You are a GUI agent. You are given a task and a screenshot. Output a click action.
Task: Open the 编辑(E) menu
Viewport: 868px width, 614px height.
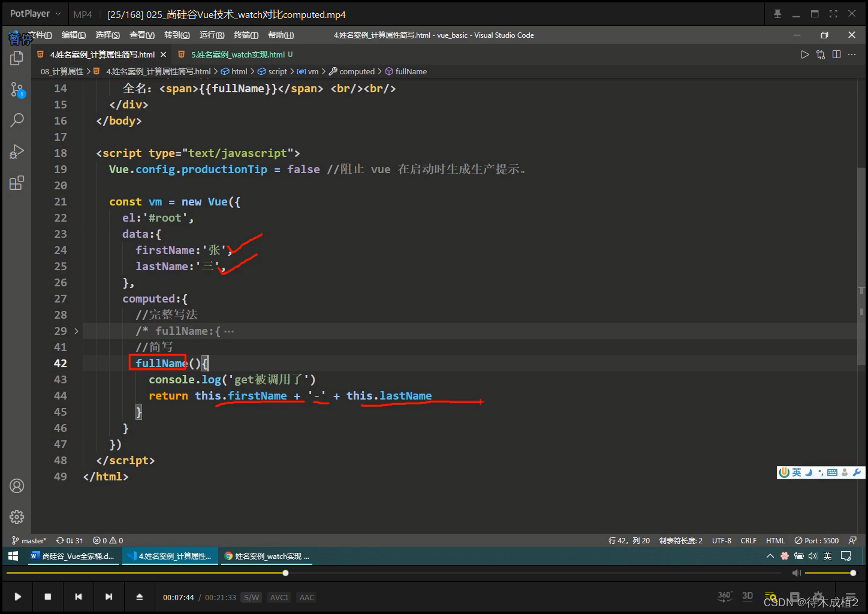(x=74, y=35)
